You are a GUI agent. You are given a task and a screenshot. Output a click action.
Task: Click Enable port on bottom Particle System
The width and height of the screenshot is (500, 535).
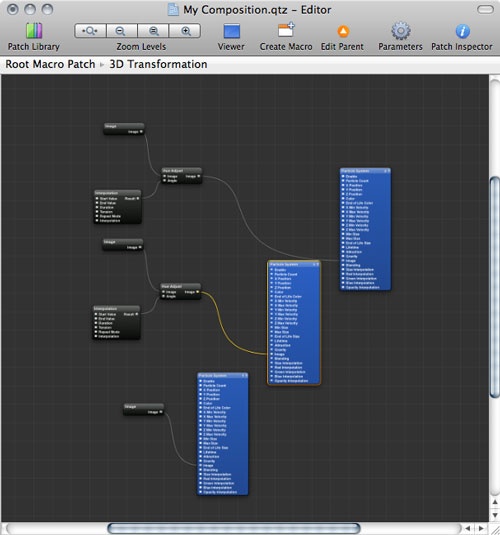(x=201, y=381)
